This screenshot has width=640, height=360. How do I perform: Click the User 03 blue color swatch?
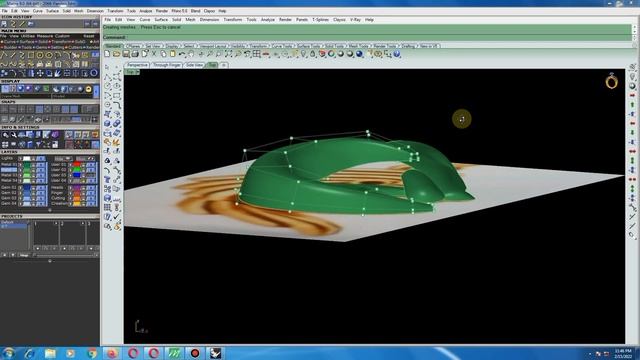(77, 175)
